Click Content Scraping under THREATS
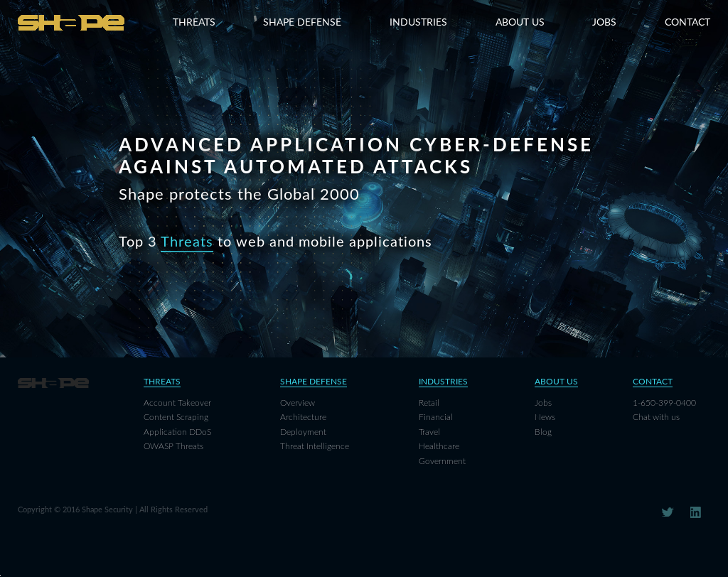Screen dimensions: 728x577 (x=176, y=417)
